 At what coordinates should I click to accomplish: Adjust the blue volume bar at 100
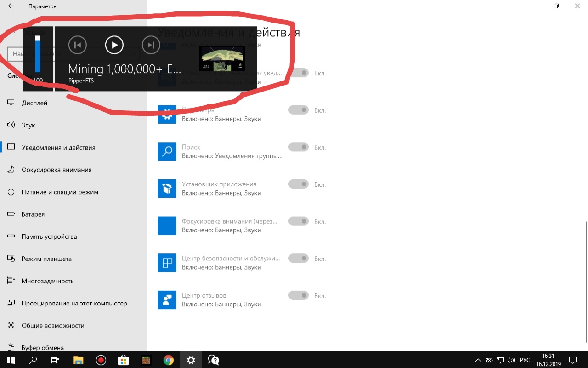[x=38, y=54]
